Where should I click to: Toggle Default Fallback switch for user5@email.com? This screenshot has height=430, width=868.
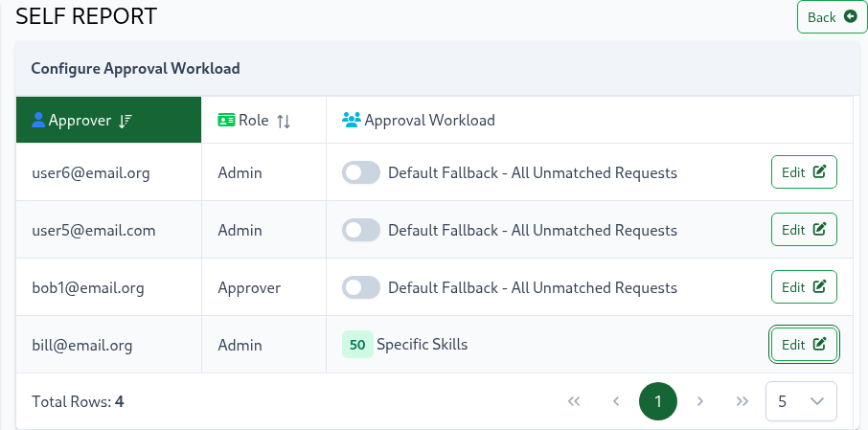coord(361,230)
